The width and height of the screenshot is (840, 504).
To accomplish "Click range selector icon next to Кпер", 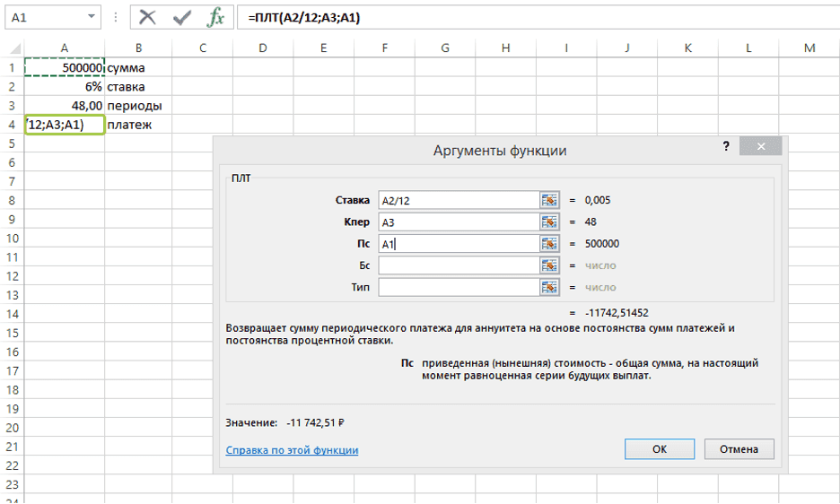I will pos(549,222).
